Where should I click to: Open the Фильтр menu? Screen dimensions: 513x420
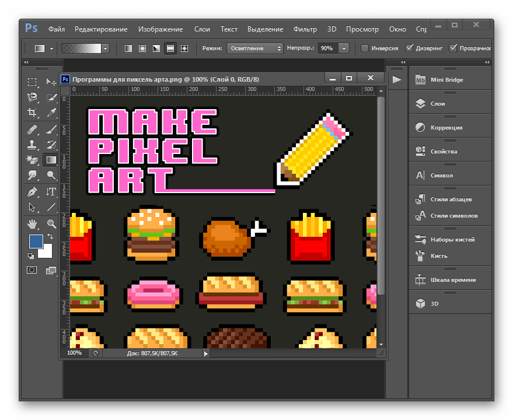[305, 29]
